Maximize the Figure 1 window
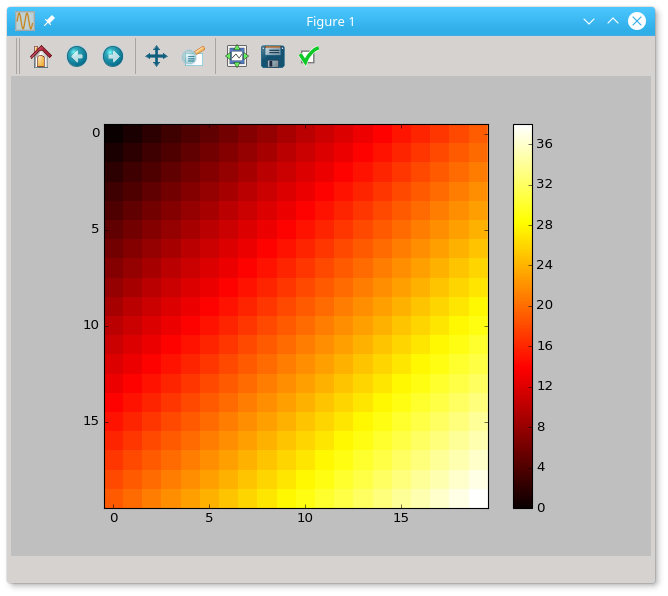This screenshot has height=596, width=668. [613, 21]
